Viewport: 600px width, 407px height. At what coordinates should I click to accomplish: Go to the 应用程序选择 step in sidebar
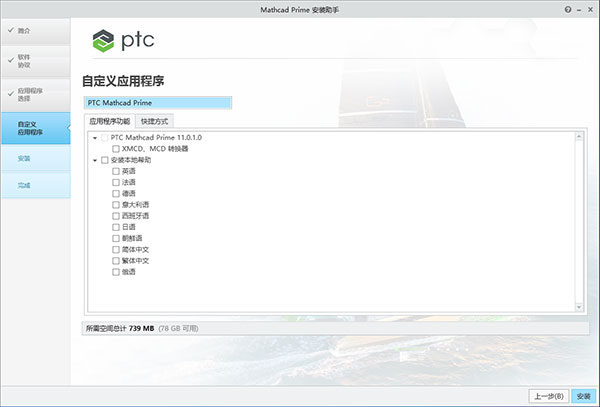pos(36,95)
